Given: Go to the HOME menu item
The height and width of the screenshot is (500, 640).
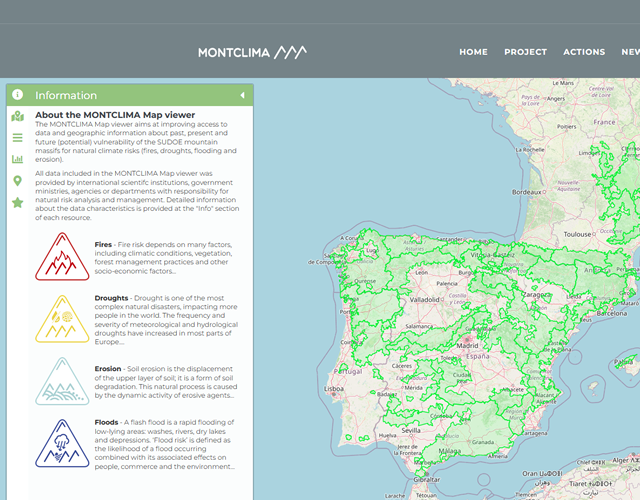Looking at the screenshot, I should [x=473, y=52].
